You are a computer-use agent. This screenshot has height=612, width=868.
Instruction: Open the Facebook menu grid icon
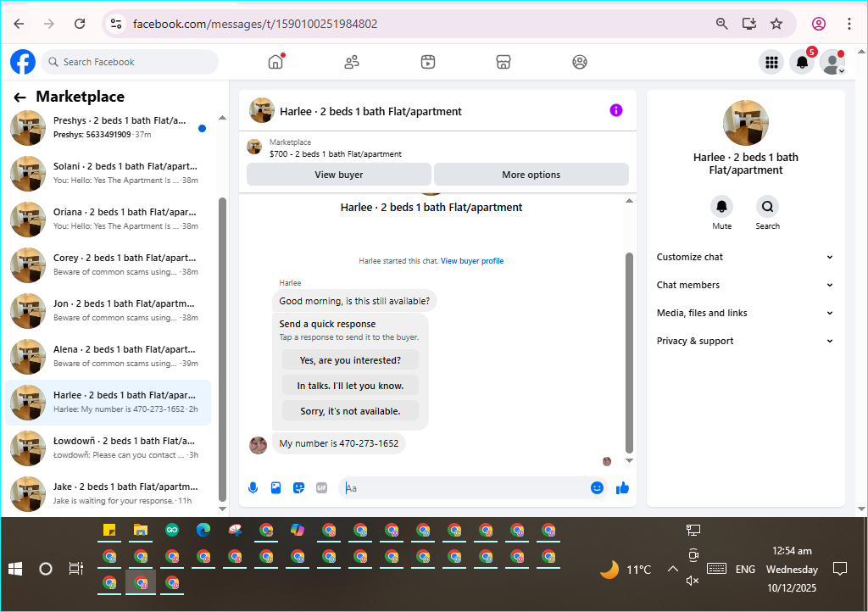coord(771,62)
